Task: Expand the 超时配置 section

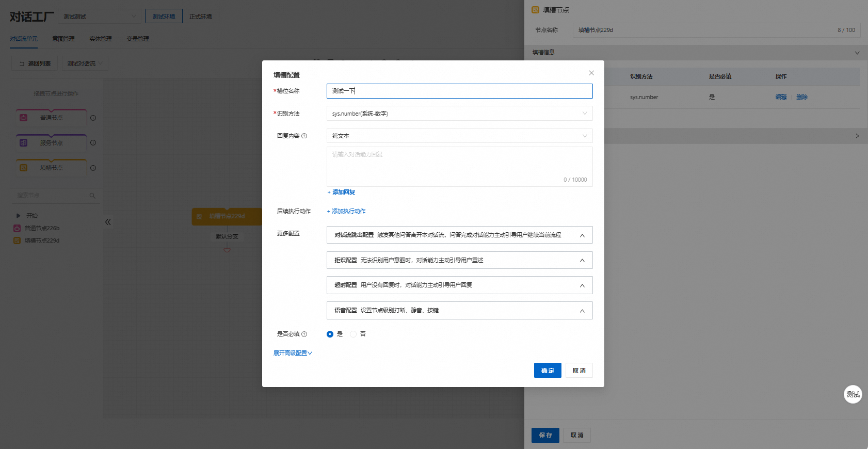Action: coord(459,285)
